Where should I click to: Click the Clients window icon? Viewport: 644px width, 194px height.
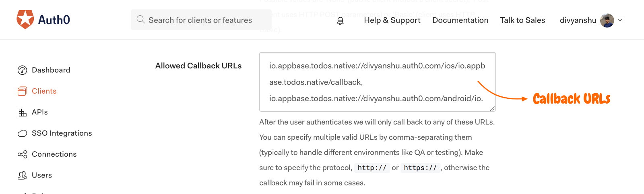tap(22, 91)
